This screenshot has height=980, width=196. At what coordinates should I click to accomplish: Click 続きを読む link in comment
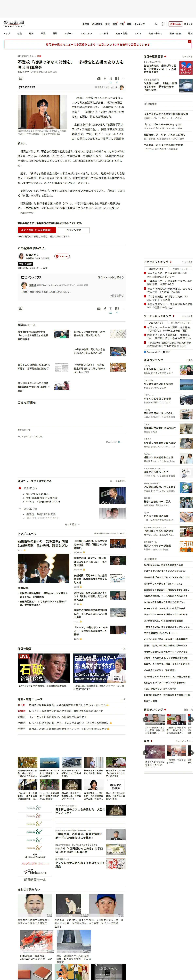pos(116,296)
